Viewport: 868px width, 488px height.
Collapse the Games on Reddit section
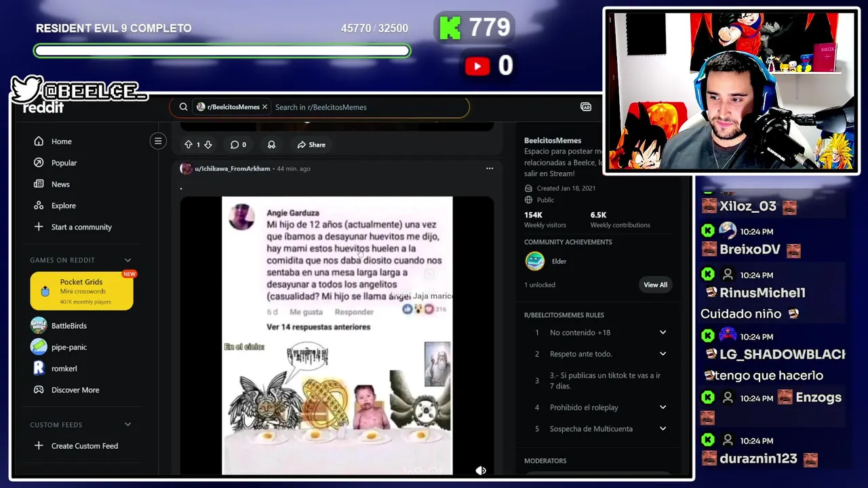click(127, 260)
